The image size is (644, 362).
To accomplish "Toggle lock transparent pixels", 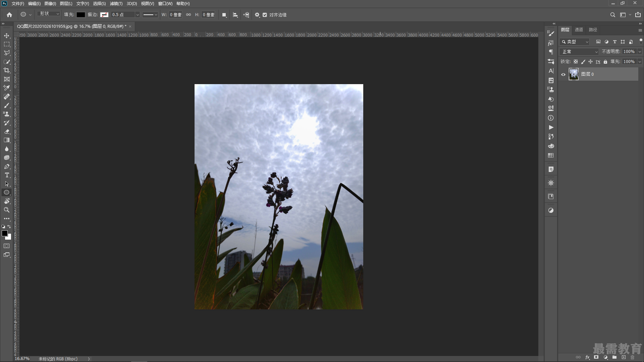I will (576, 62).
